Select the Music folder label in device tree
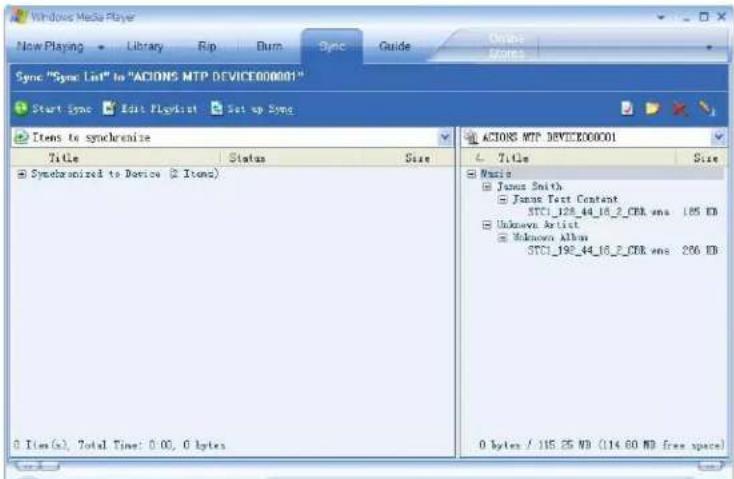Viewport: 734px width, 479px height. 496,174
